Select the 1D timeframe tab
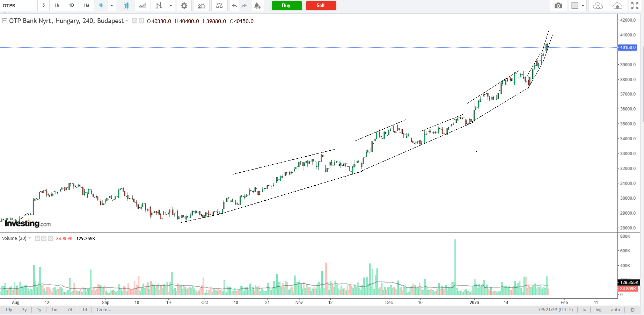Screen dimensions: 644x315 71,5
